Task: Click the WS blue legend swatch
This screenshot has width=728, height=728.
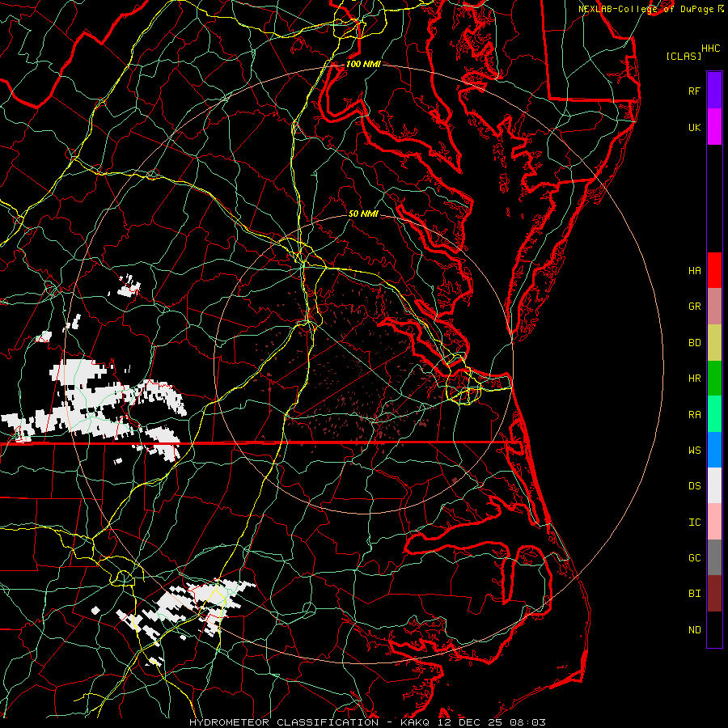Action: click(x=714, y=450)
